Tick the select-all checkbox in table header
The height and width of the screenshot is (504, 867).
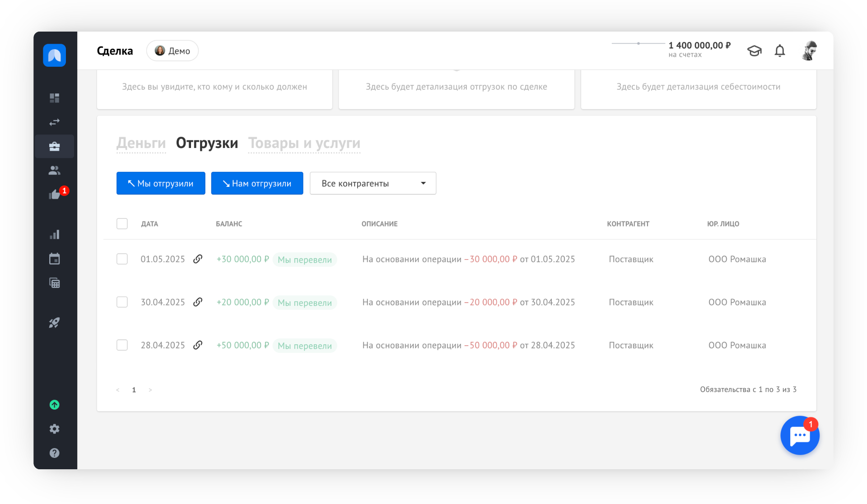[x=122, y=224]
